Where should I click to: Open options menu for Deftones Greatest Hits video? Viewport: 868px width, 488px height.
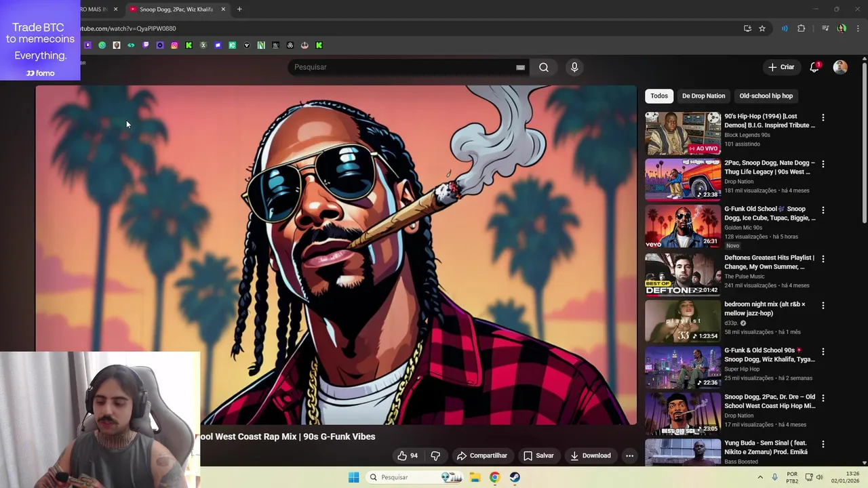(x=823, y=259)
